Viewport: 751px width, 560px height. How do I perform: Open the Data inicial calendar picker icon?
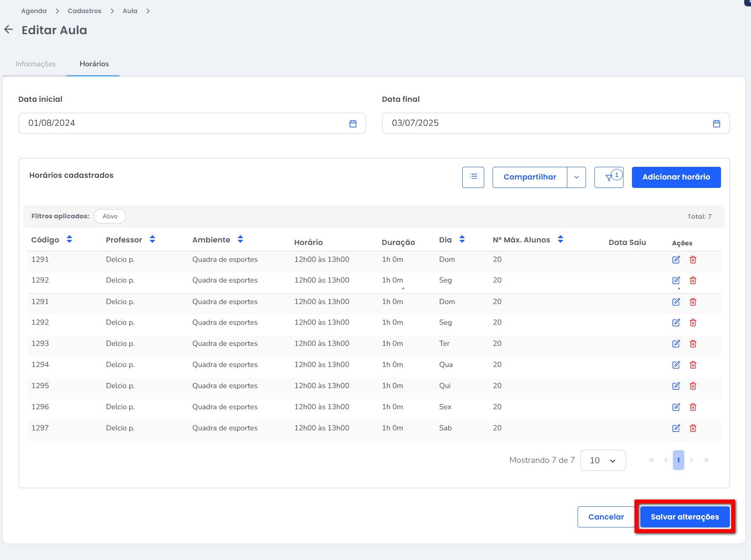[353, 123]
